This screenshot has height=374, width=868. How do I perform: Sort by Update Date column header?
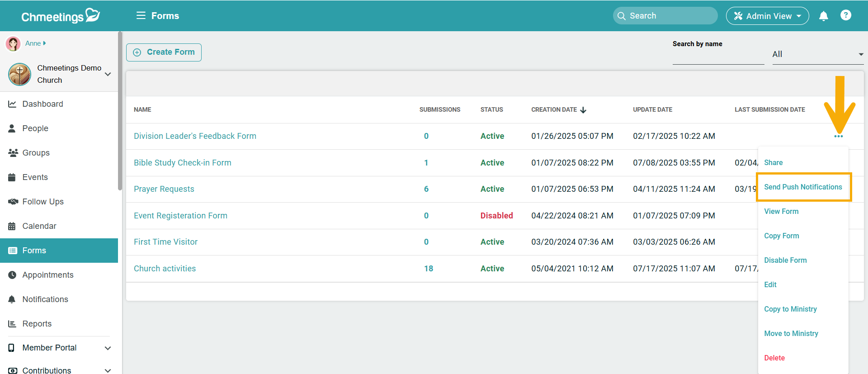click(x=652, y=110)
